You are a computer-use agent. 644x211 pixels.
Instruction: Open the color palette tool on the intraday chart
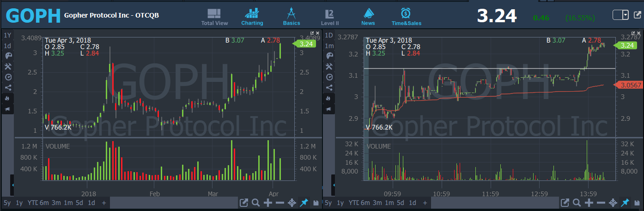tap(329, 56)
